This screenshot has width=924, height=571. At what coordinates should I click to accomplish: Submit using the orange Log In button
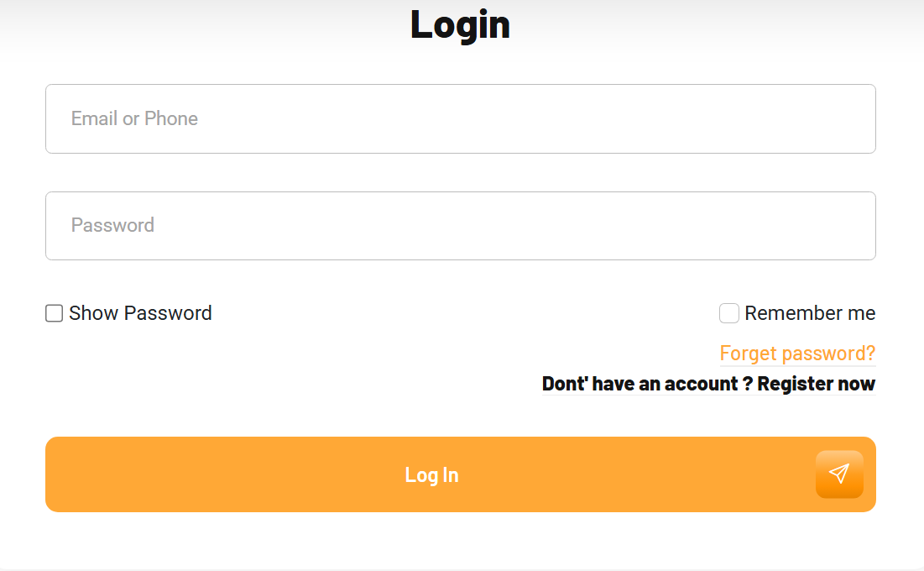pos(461,474)
